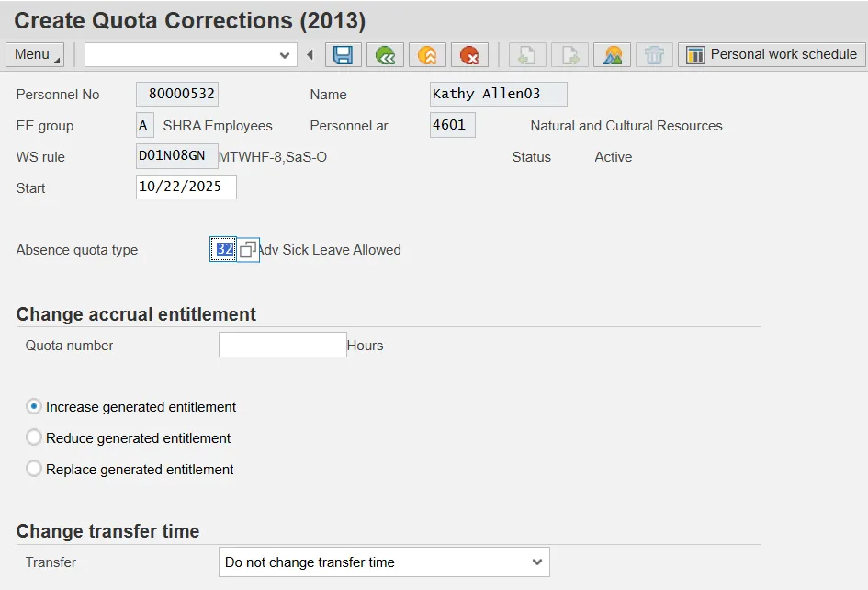Click the Save disk icon
The image size is (868, 590).
pos(343,55)
